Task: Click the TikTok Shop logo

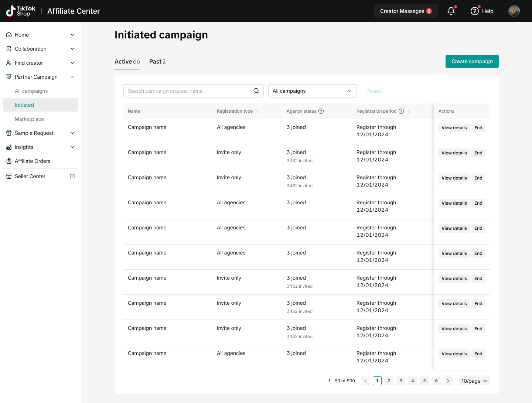Action: coord(21,11)
